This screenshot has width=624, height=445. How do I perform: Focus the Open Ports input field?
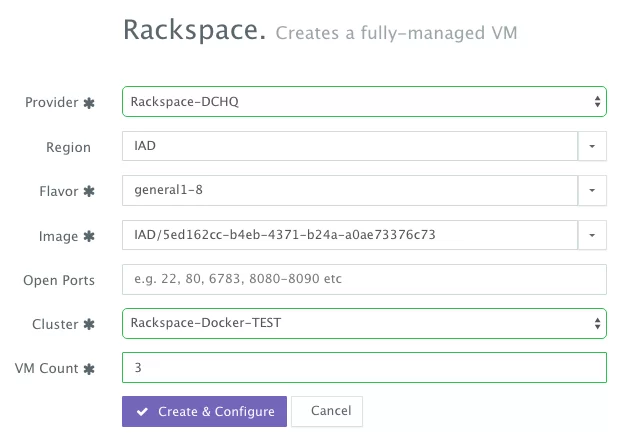click(364, 279)
